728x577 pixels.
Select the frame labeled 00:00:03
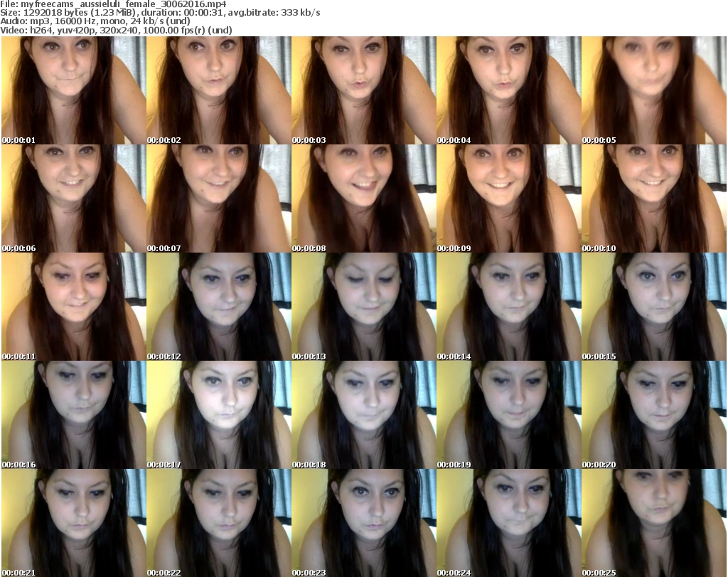(x=363, y=90)
